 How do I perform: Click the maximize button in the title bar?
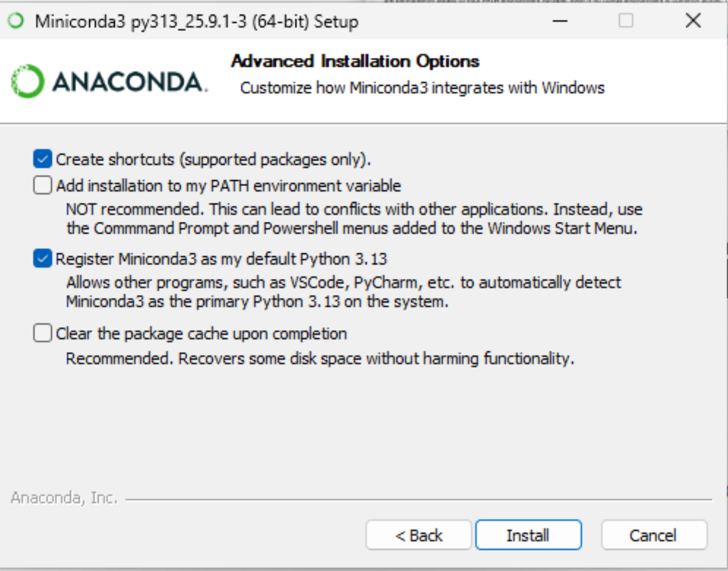625,21
